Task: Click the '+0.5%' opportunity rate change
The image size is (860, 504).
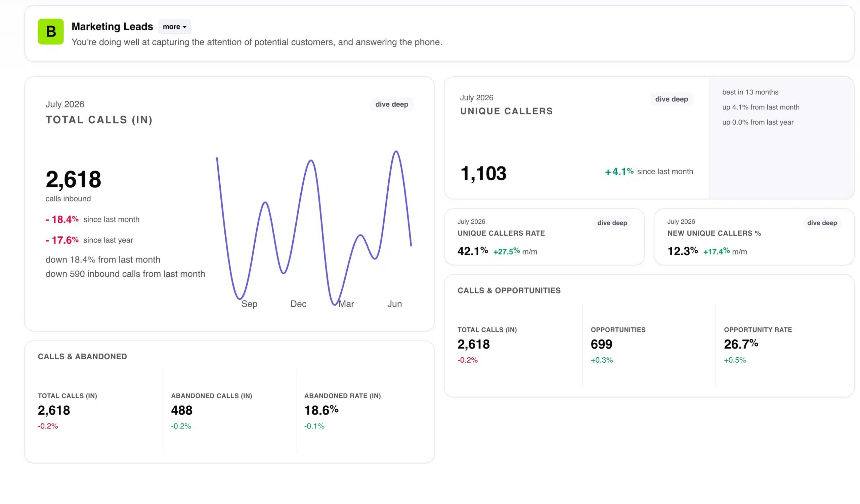Action: 735,360
